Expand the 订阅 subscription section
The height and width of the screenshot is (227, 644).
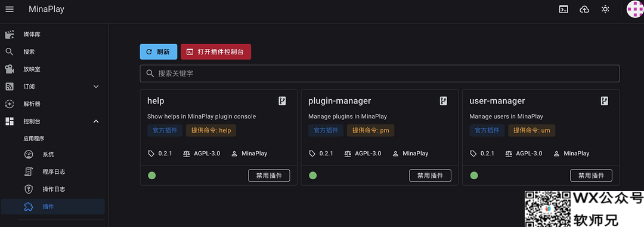[52, 87]
